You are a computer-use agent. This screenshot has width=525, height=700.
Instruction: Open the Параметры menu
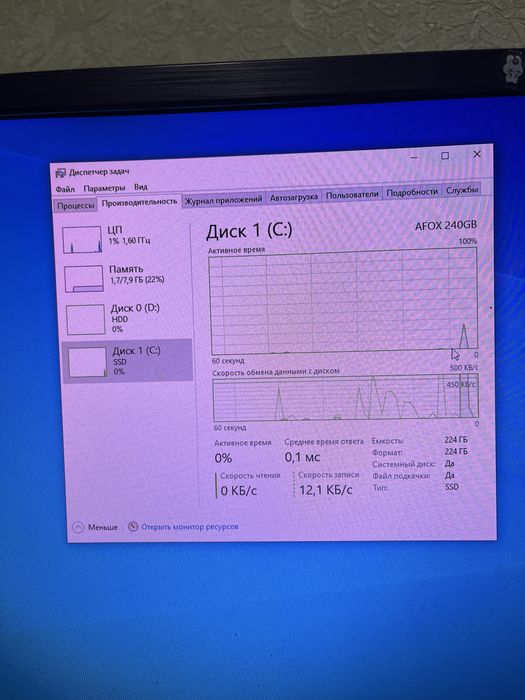[x=104, y=188]
